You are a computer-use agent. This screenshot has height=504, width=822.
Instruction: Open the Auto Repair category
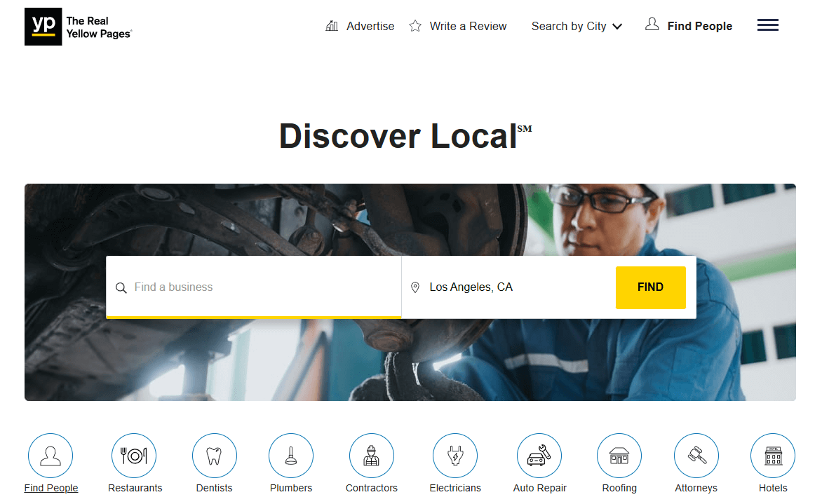tap(539, 455)
